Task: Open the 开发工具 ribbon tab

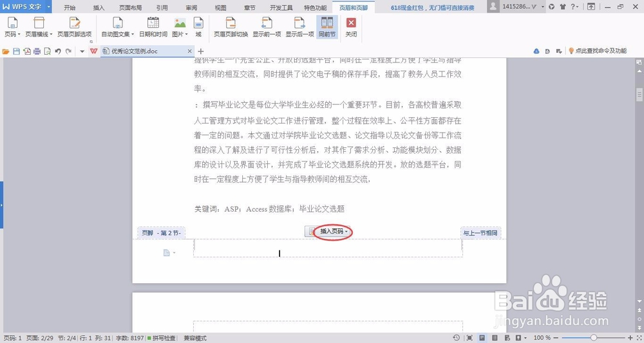Action: [x=281, y=7]
